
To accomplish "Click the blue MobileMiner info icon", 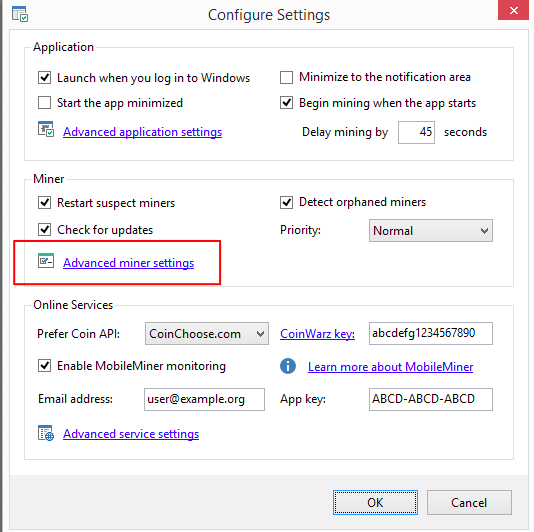I will coord(288,366).
